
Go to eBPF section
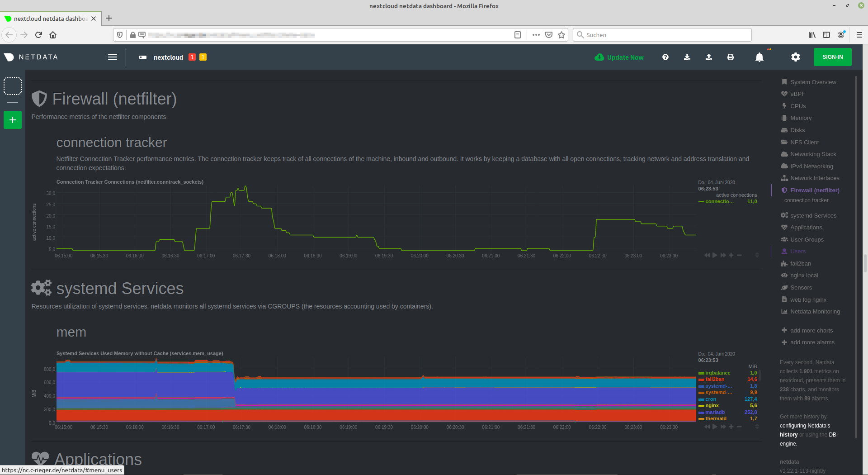pos(793,94)
